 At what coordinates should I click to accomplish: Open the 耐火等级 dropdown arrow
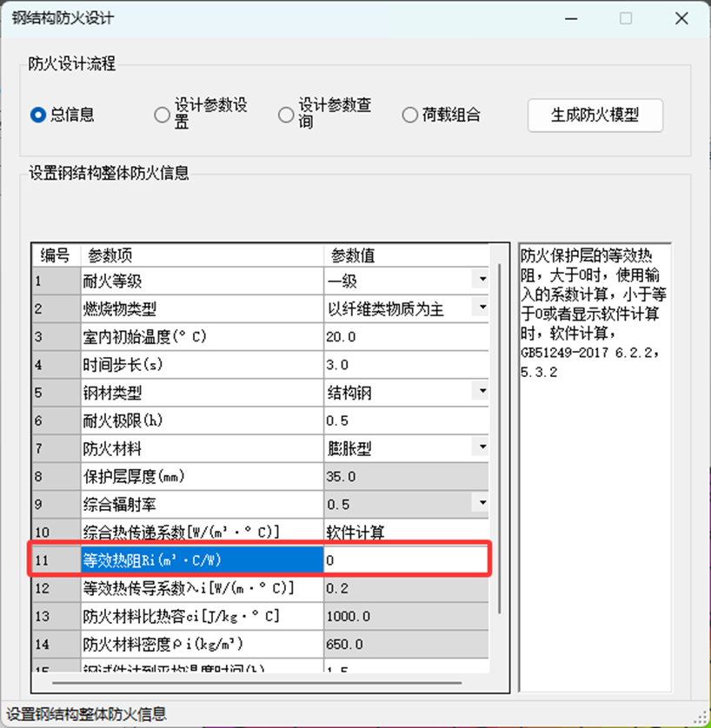[482, 281]
